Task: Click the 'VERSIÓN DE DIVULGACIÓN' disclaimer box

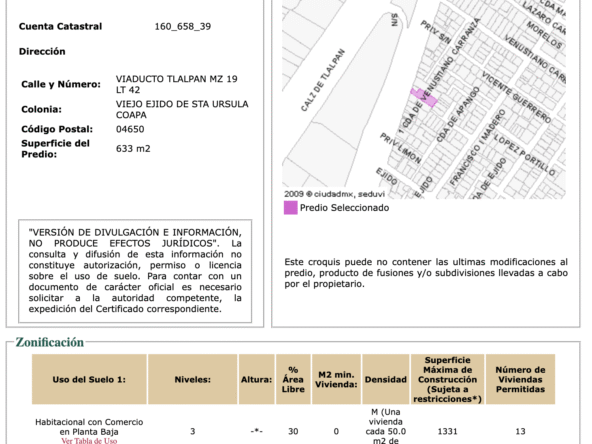Action: [135, 271]
